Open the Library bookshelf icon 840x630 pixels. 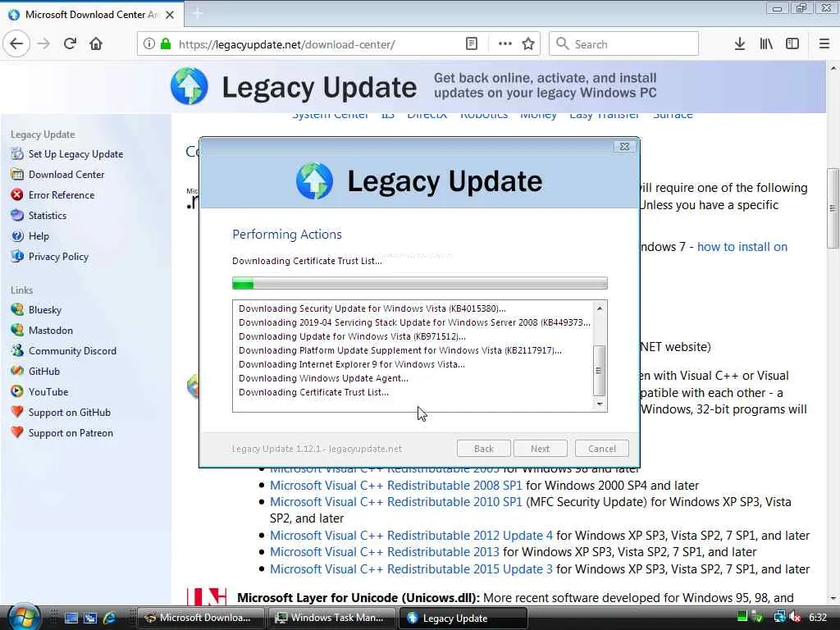766,44
